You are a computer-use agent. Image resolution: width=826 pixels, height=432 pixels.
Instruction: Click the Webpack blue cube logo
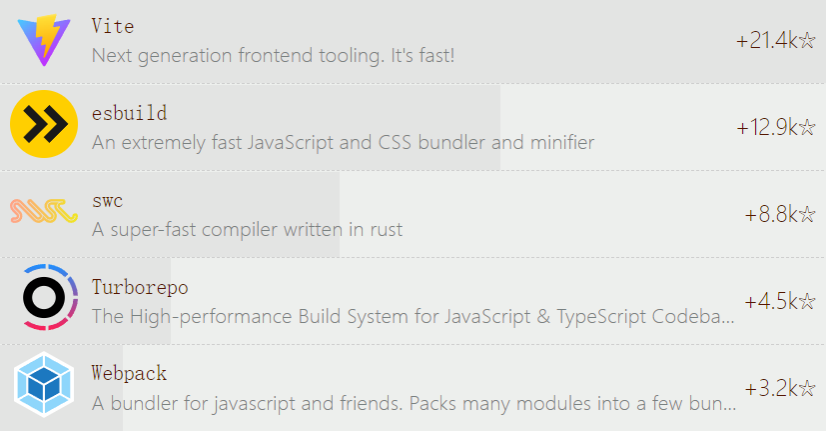coord(45,387)
